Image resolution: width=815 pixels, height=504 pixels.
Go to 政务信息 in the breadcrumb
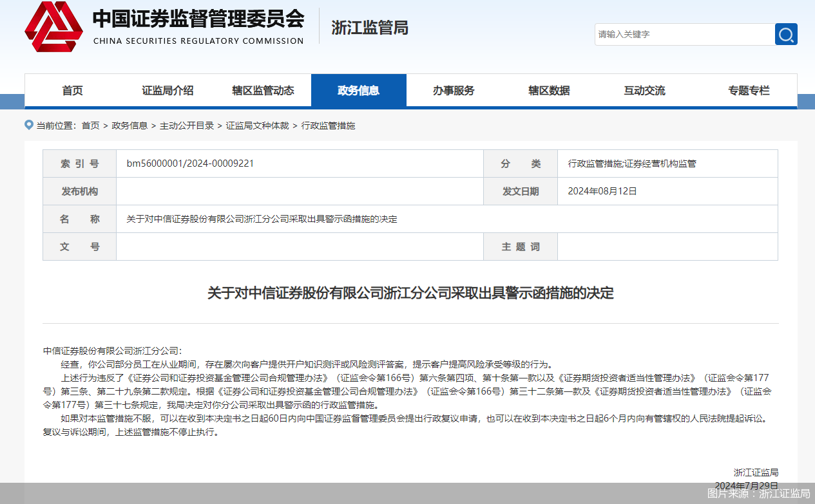point(129,126)
